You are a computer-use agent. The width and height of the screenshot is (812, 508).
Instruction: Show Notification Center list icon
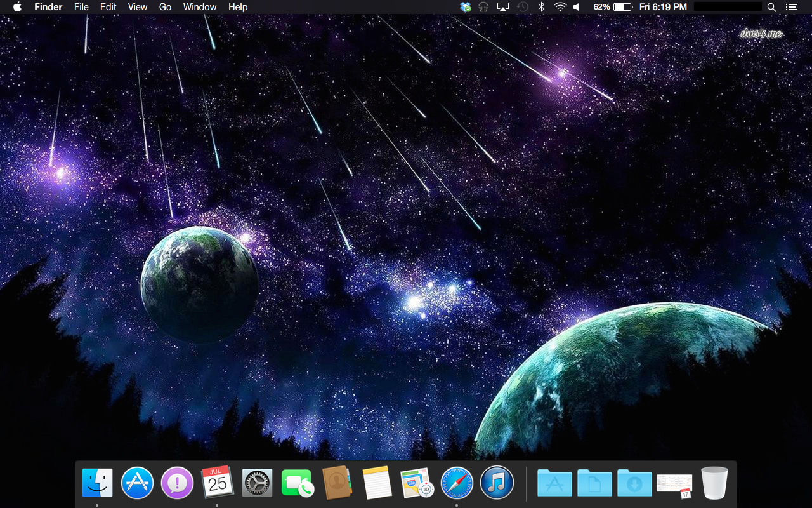point(791,7)
